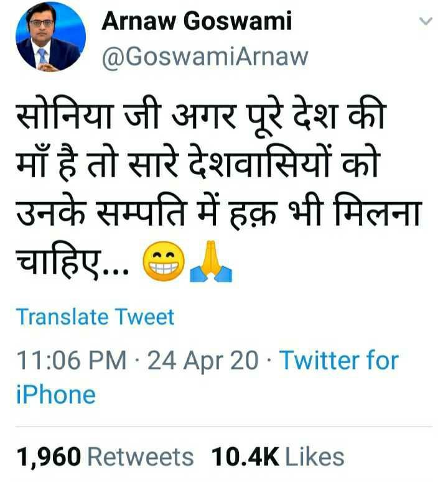Open Arnaw Goswami's profile picture
The height and width of the screenshot is (482, 448).
coord(51,37)
